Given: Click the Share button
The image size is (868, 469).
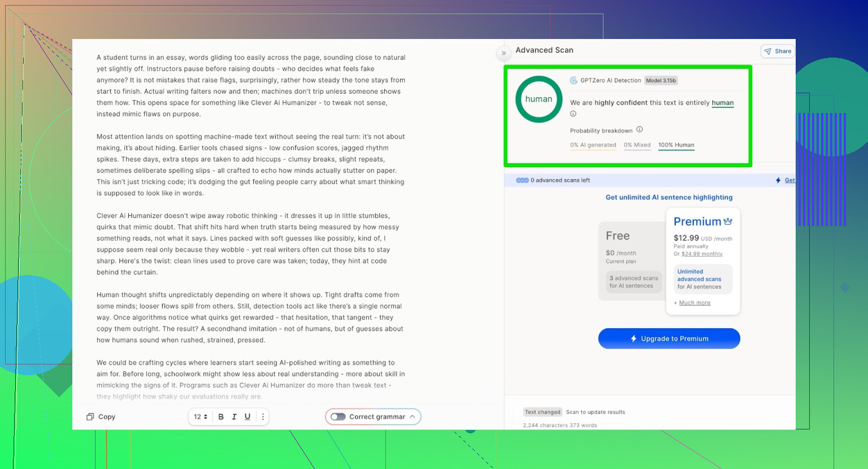Looking at the screenshot, I should point(778,51).
